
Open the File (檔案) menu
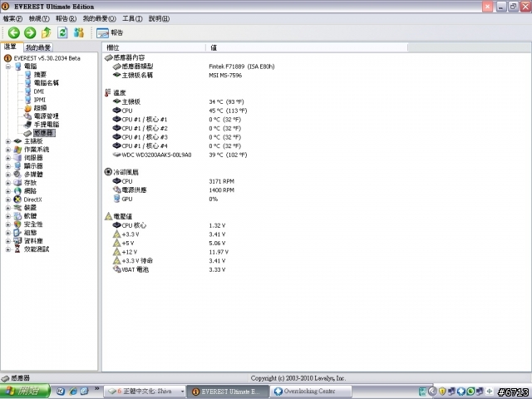point(13,18)
